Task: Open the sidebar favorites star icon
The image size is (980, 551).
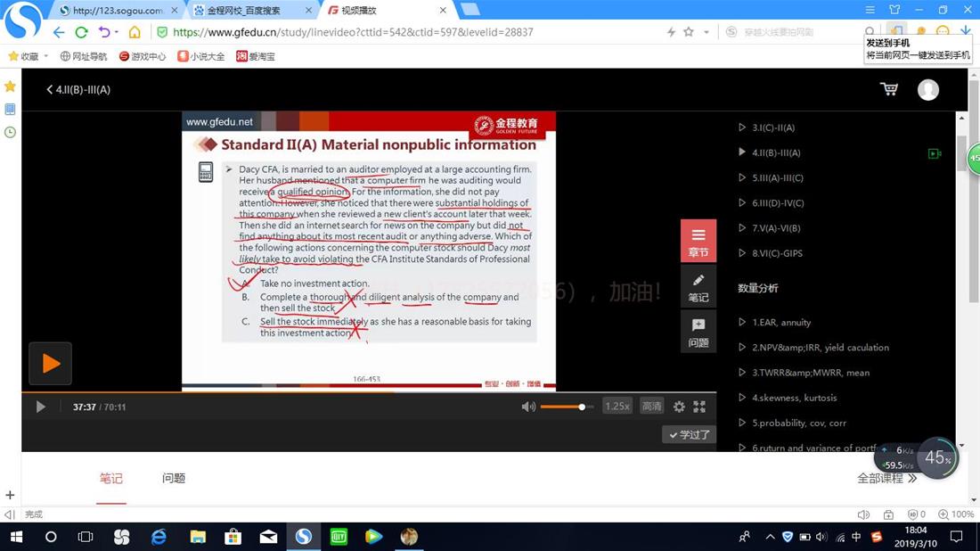Action: coord(10,86)
